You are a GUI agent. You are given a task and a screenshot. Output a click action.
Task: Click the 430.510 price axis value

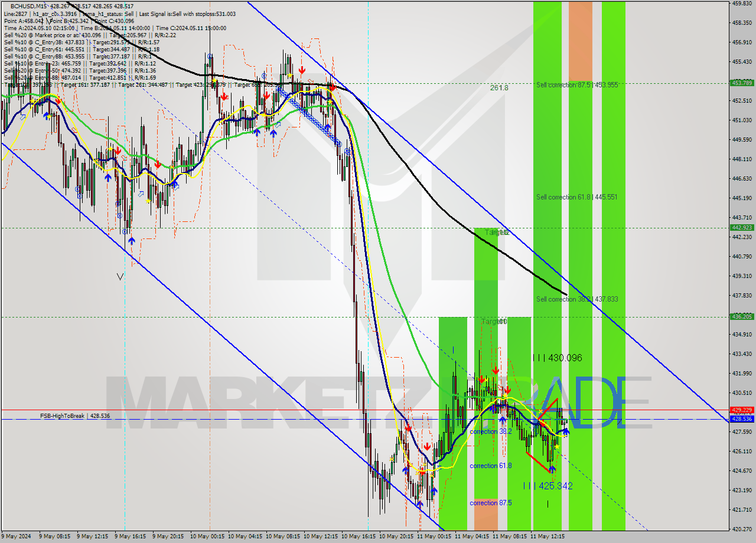[x=742, y=392]
